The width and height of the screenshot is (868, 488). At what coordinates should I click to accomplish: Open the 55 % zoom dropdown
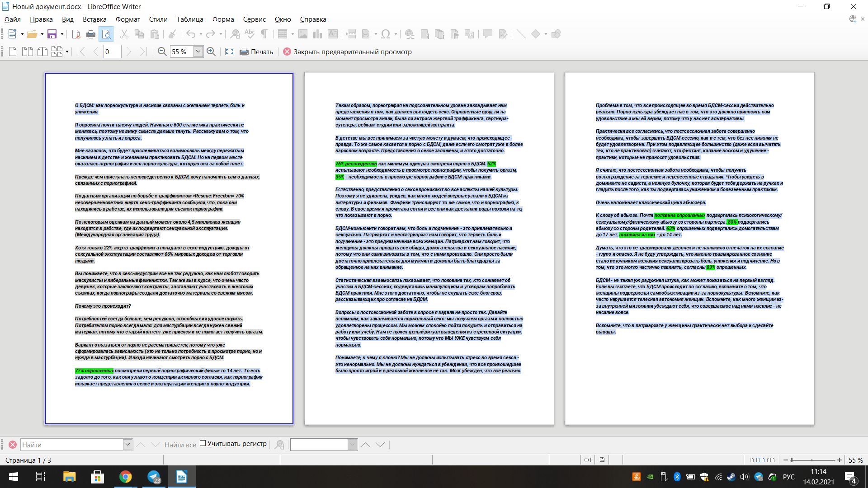point(198,52)
